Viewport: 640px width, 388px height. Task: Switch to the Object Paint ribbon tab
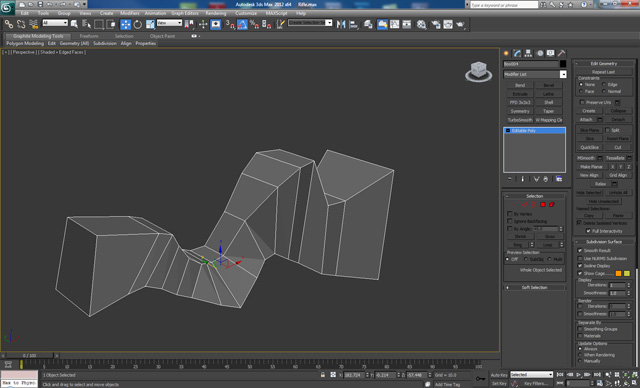coord(162,36)
